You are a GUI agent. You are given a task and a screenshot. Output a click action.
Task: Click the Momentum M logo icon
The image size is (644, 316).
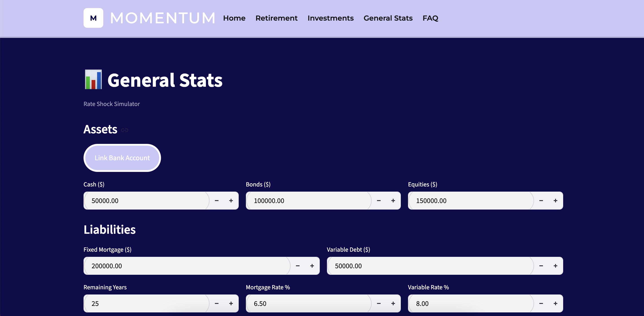[x=93, y=18]
